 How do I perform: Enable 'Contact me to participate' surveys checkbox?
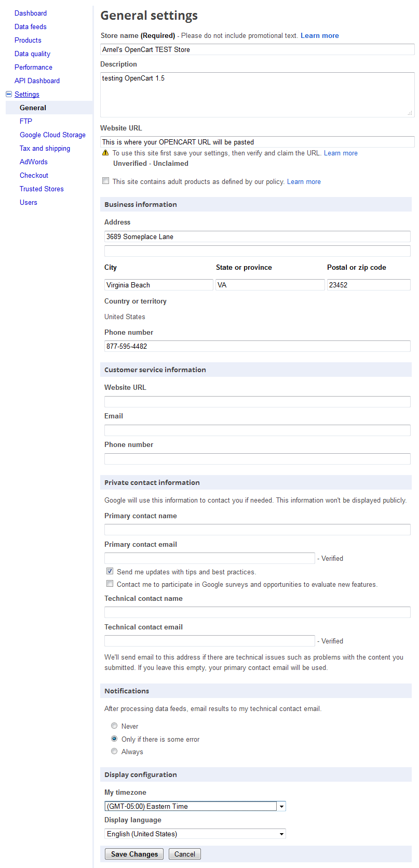click(x=110, y=584)
